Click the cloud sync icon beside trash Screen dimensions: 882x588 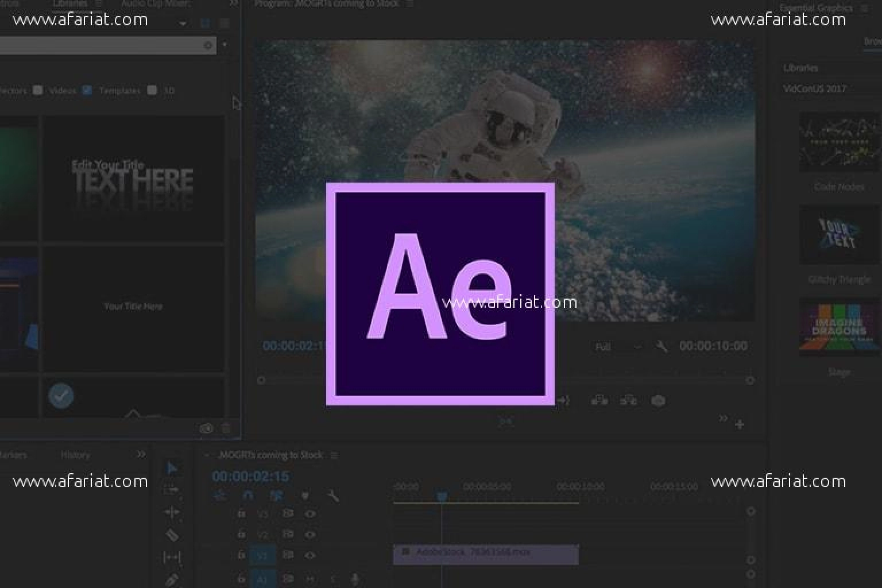point(206,428)
